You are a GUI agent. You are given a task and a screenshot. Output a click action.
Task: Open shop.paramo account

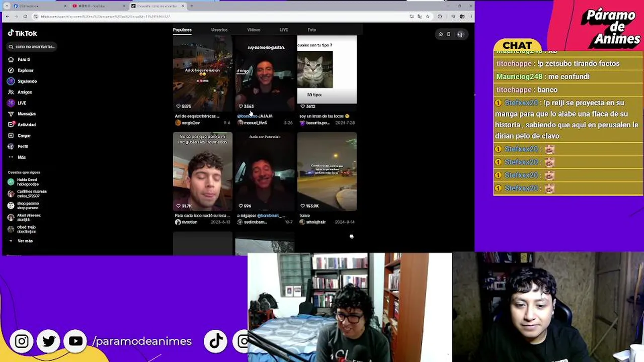point(23,206)
